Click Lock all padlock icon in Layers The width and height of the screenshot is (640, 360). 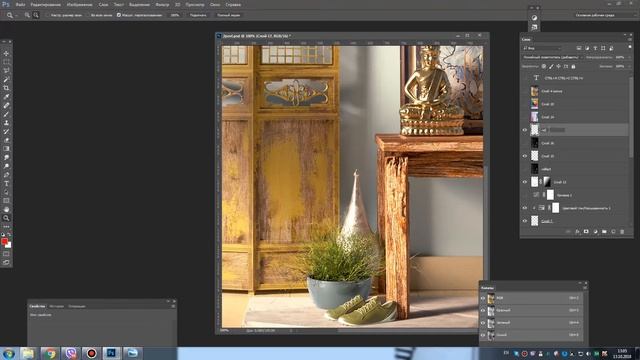[573, 66]
